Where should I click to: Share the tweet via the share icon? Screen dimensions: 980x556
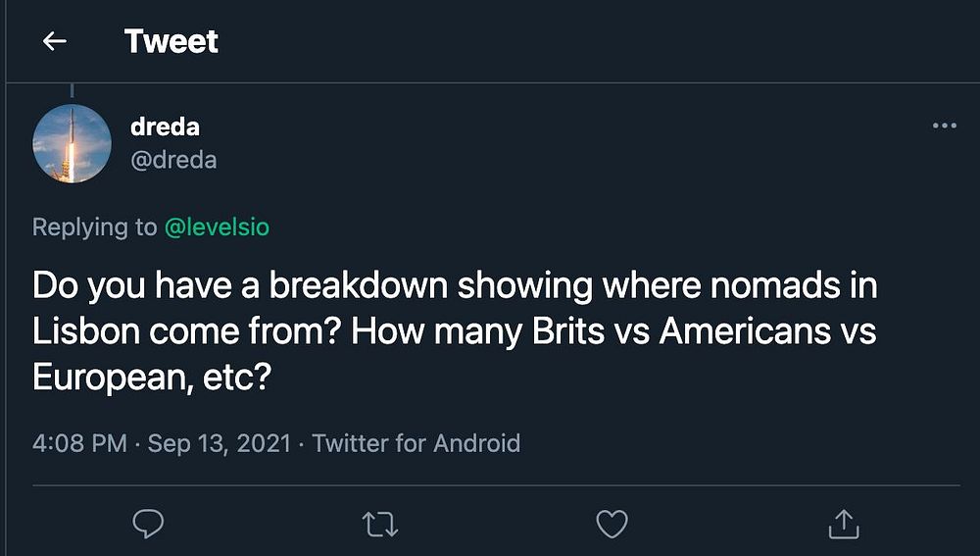click(x=844, y=525)
